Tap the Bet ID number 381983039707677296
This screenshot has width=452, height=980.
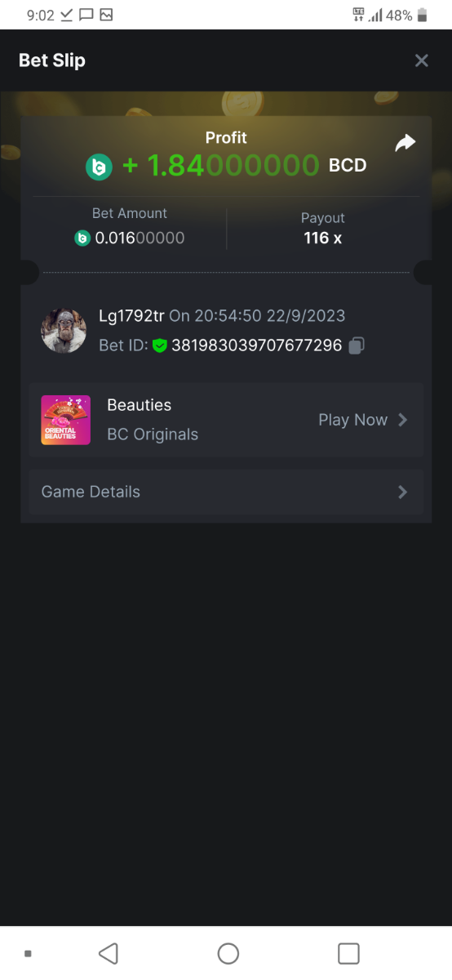tap(256, 345)
